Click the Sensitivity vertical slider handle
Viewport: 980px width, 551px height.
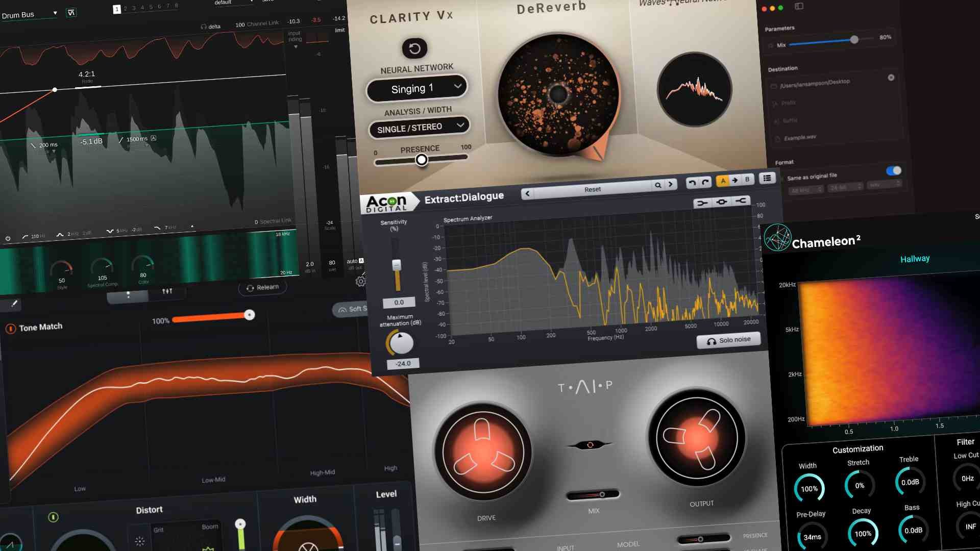coord(397,265)
